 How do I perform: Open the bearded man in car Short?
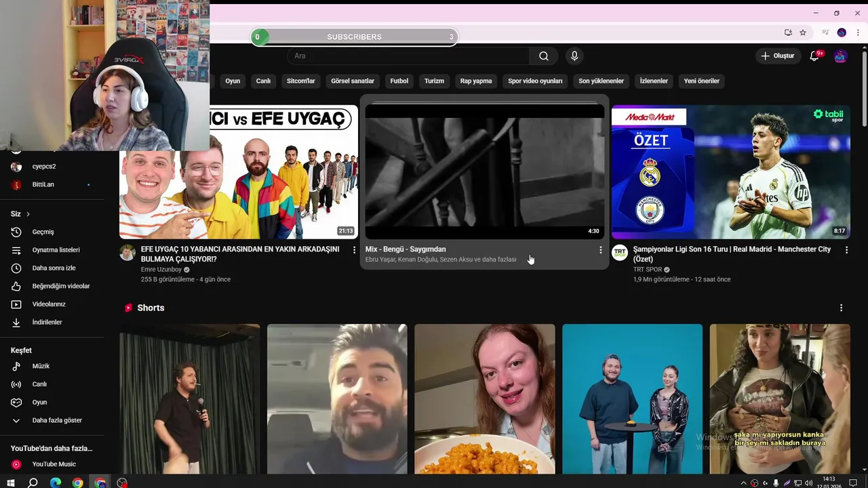[x=337, y=399]
